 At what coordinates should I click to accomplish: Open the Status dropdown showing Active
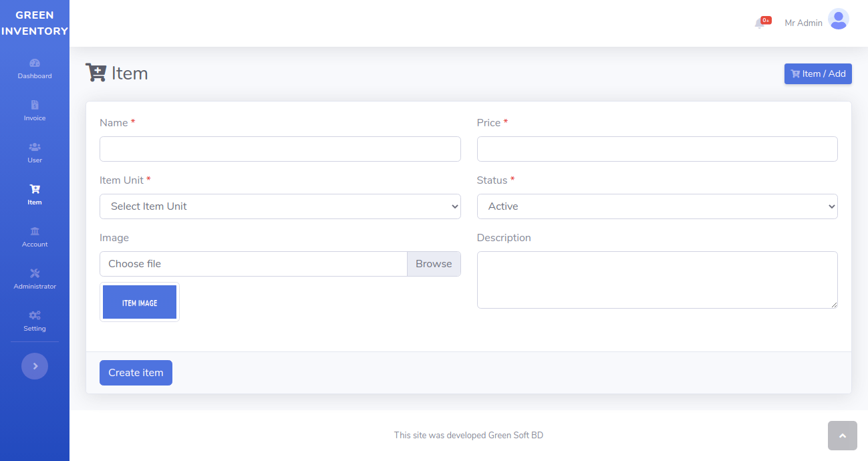click(x=657, y=206)
